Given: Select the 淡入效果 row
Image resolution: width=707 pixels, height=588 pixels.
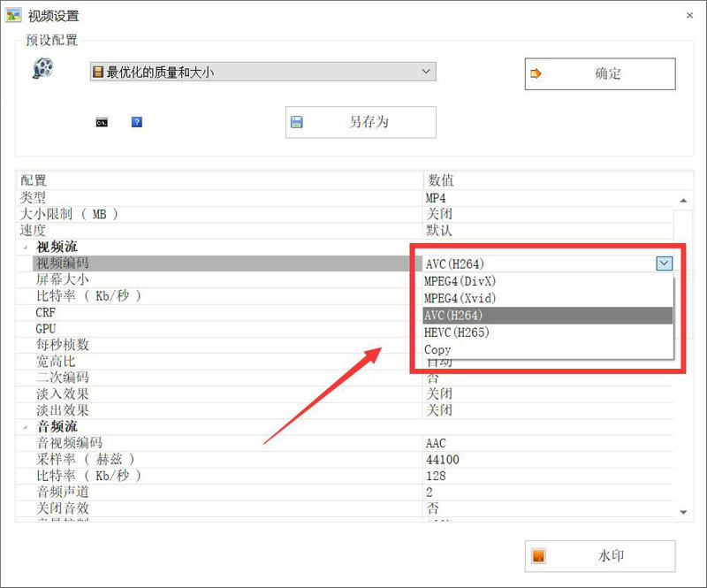Looking at the screenshot, I should [x=345, y=394].
